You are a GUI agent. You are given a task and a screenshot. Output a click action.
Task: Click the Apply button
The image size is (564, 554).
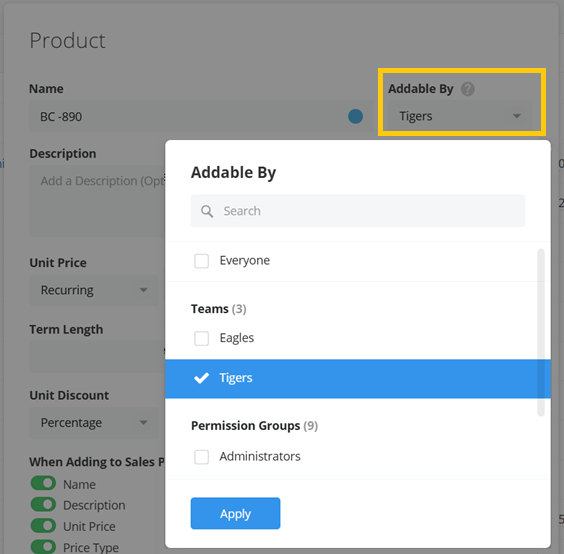click(x=235, y=513)
